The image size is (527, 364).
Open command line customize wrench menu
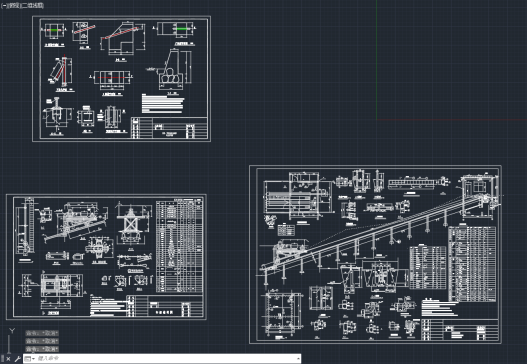coord(17,359)
